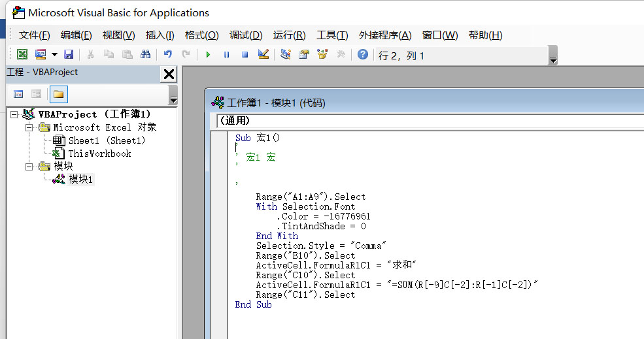Click the Redo toolbar icon

(x=186, y=54)
